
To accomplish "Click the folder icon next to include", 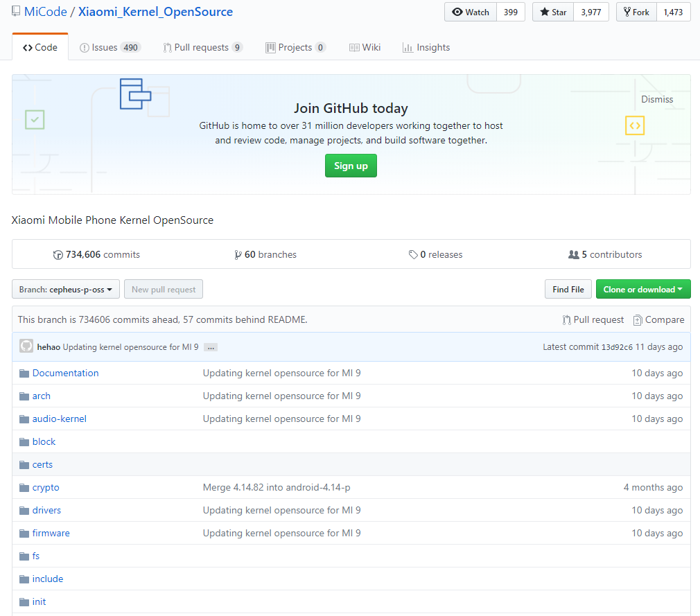I will point(24,579).
